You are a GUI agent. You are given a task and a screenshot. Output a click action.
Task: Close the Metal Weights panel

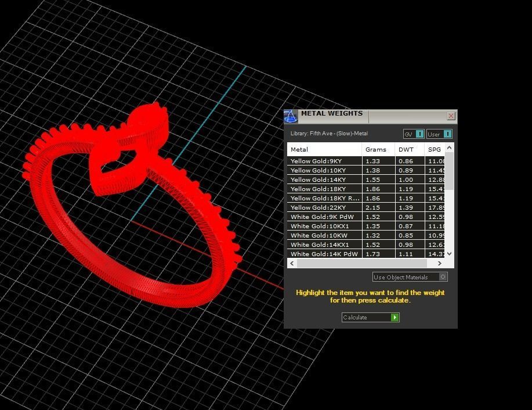(451, 116)
